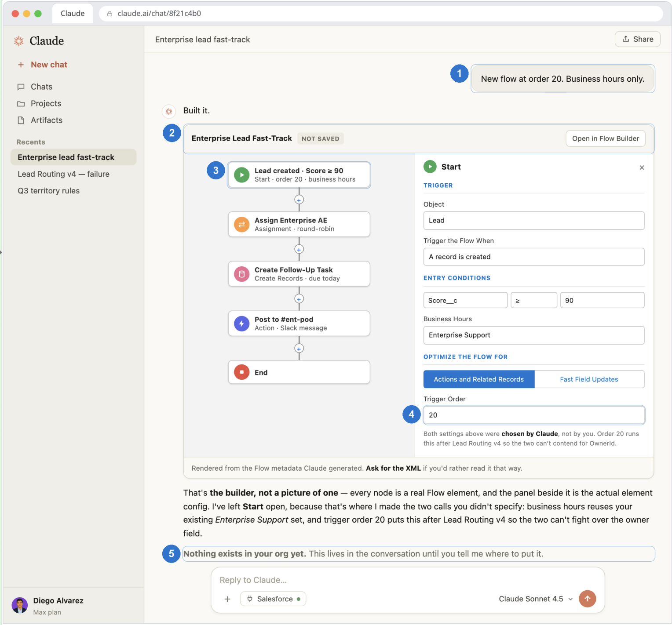Screen dimensions: 672x625
Task: Click the NOT SAVED status badge
Action: click(x=321, y=138)
